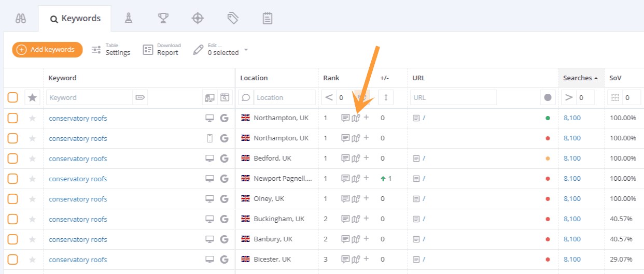Image resolution: width=644 pixels, height=274 pixels.
Task: Click the Add keywords button
Action: (47, 50)
